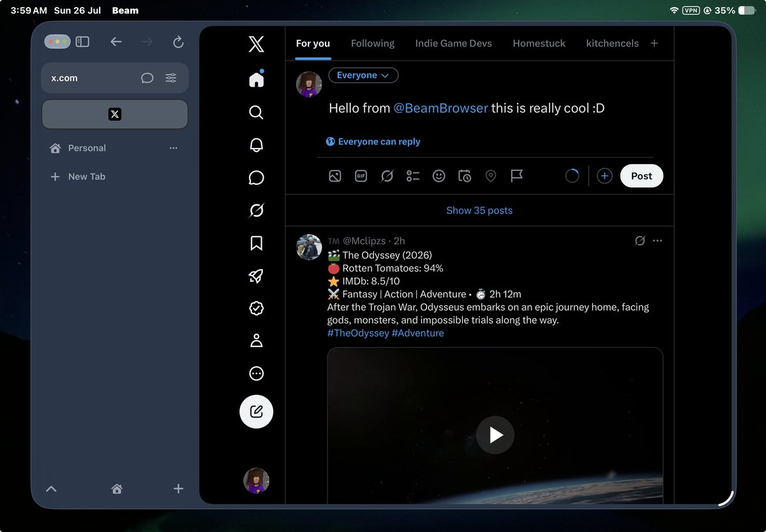
Task: Open your profile via the composer avatar
Action: click(309, 84)
